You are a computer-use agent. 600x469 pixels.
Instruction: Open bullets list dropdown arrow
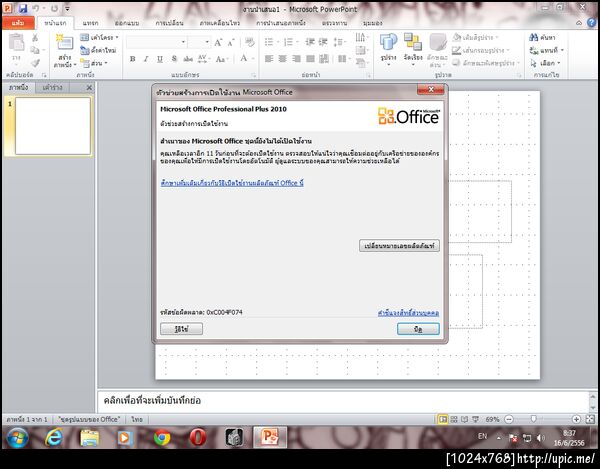coord(278,42)
